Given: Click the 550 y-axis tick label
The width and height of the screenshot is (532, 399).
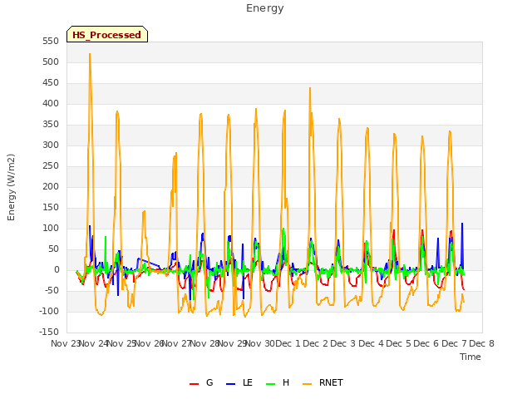Looking at the screenshot, I should 51,41.
